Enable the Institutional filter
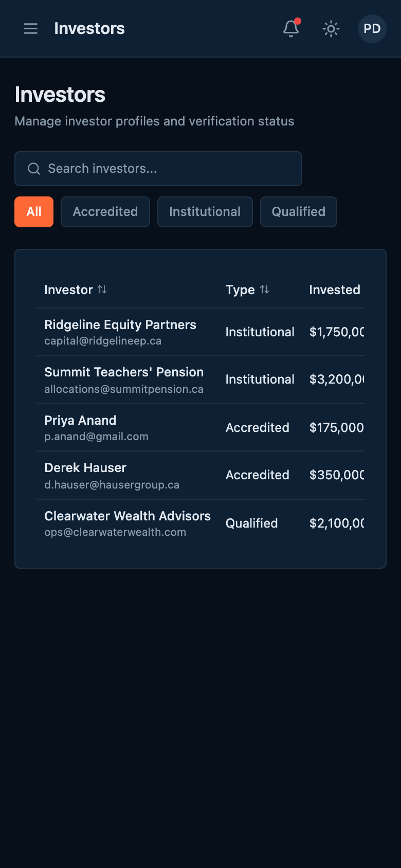This screenshot has height=868, width=401. point(205,211)
